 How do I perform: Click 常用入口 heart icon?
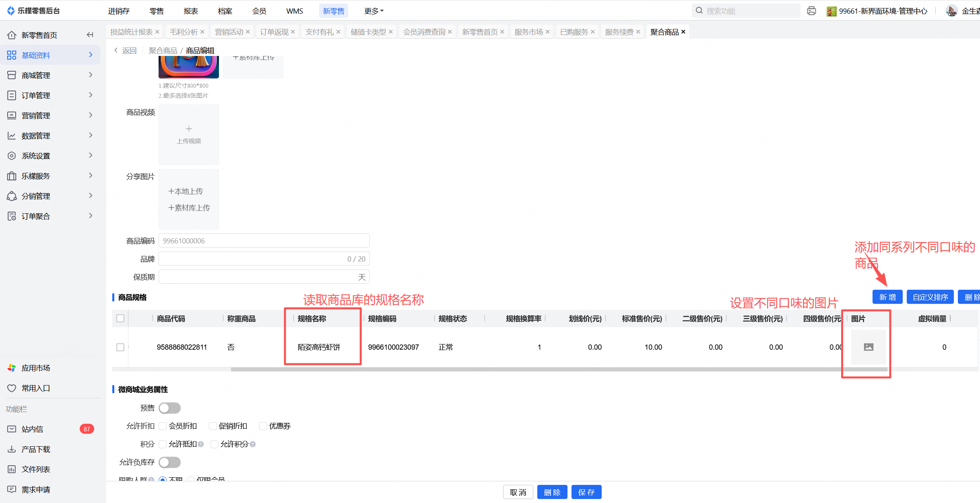12,388
